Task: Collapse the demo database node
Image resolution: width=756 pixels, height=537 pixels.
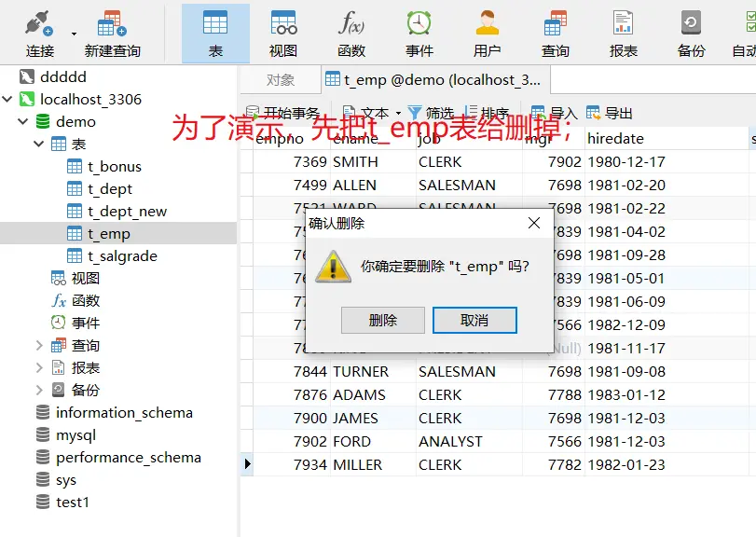Action: [23, 121]
